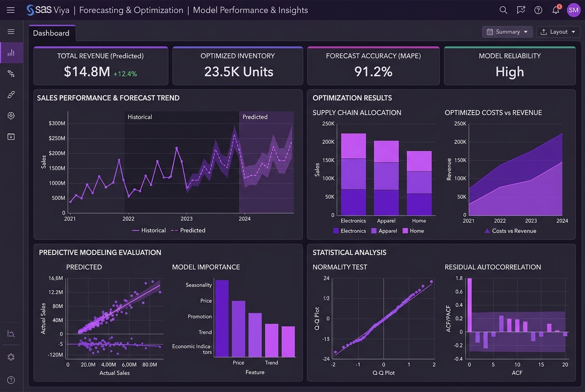This screenshot has height=392, width=585.
Task: Open the hamburger menu in the top bar
Action: 11,10
